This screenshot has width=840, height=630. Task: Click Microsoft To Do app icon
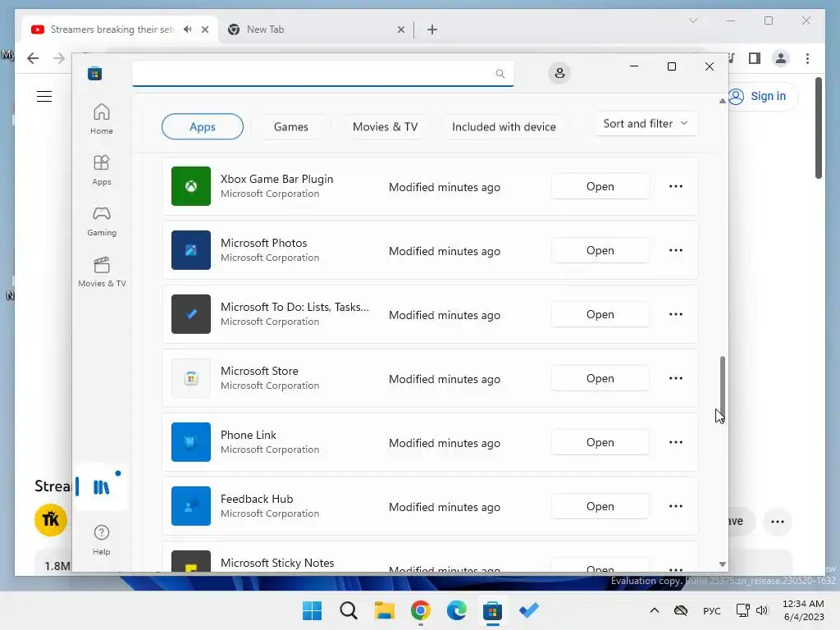pos(190,314)
